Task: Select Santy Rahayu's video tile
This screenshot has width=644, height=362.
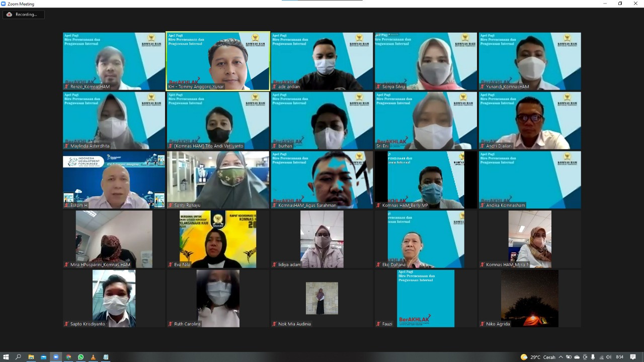Action: pyautogui.click(x=218, y=180)
